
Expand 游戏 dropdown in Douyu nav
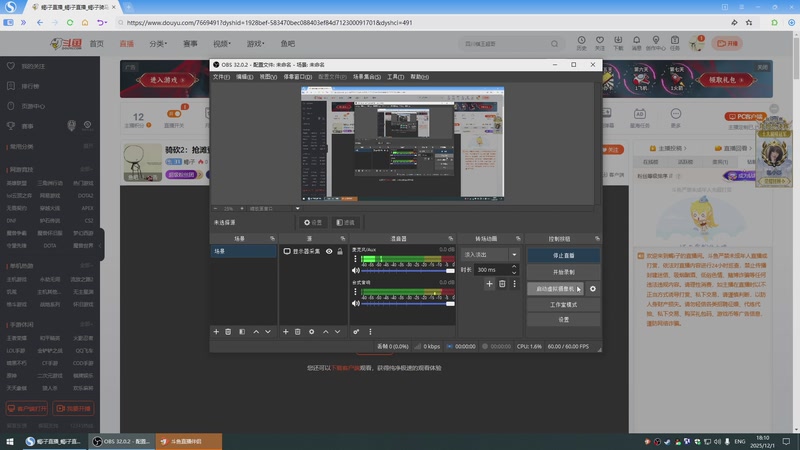pos(256,44)
